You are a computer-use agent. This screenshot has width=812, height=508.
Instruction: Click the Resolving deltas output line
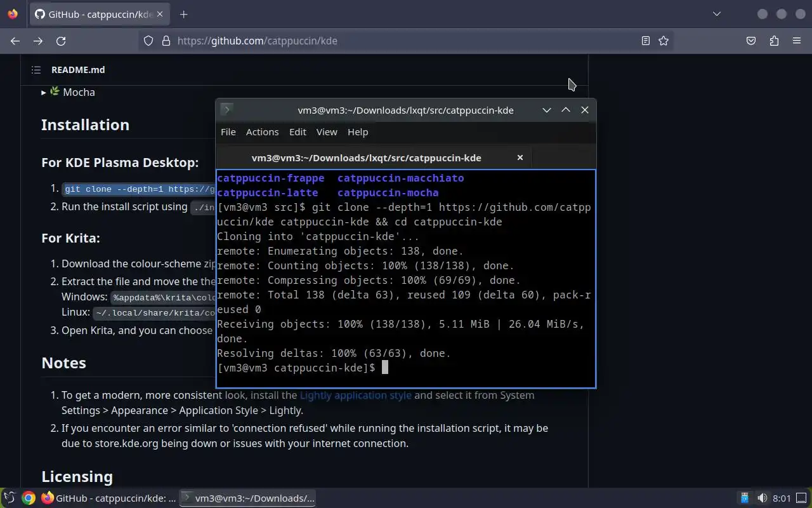[334, 353]
